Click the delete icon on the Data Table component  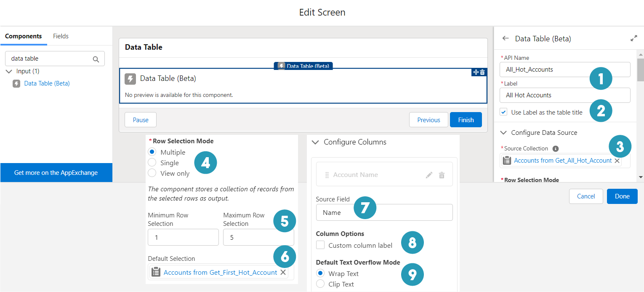483,72
